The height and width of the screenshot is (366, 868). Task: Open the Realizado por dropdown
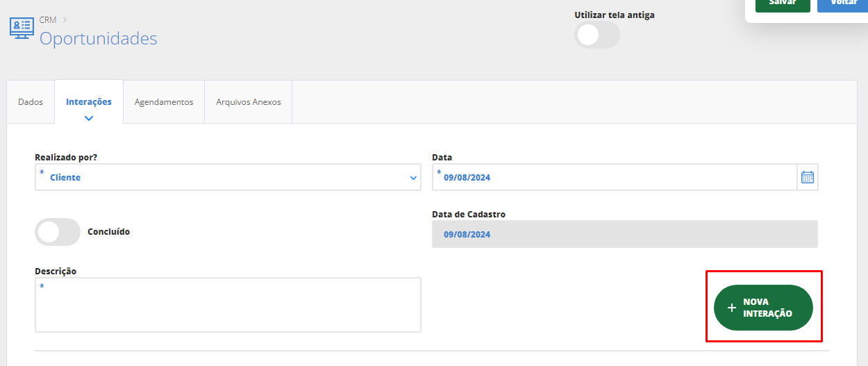tap(228, 177)
